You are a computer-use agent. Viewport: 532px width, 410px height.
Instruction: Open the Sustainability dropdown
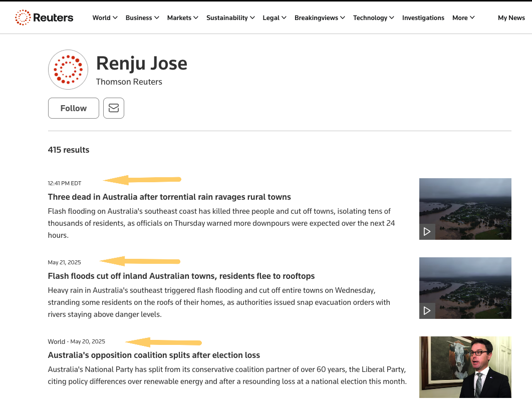click(230, 18)
